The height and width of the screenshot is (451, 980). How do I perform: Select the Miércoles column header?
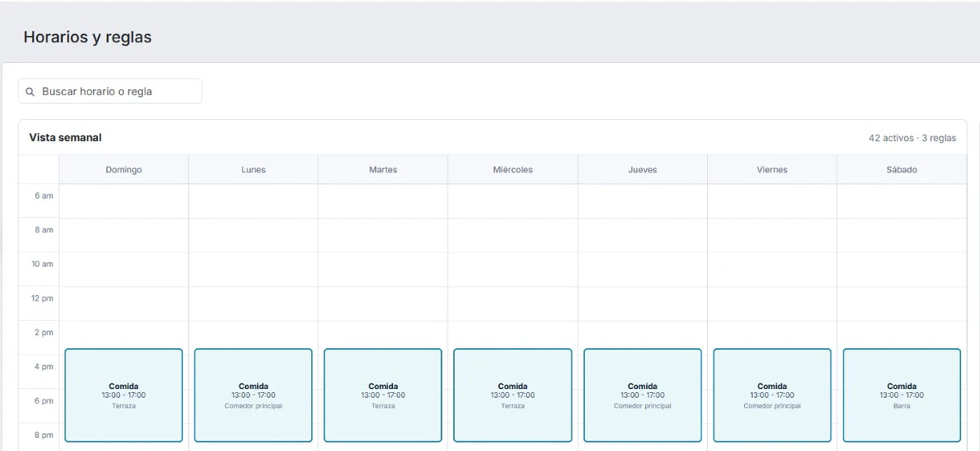click(x=513, y=170)
